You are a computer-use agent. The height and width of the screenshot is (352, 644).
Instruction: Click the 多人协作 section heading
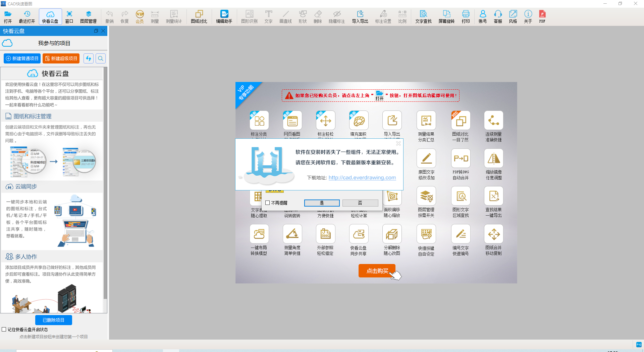click(26, 257)
